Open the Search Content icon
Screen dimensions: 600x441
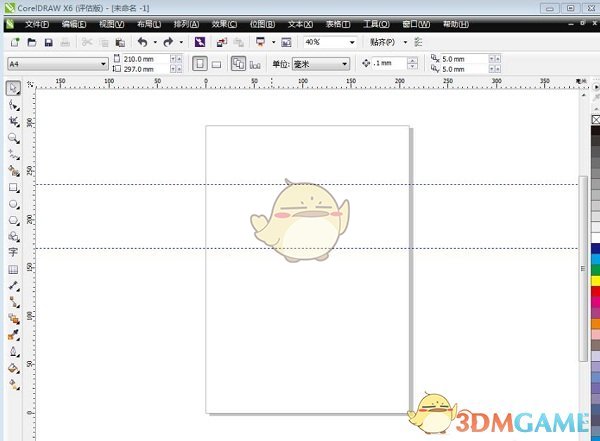point(200,42)
